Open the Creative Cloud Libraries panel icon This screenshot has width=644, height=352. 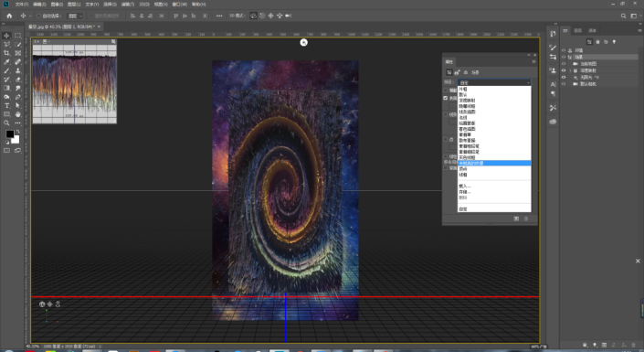coord(553,122)
